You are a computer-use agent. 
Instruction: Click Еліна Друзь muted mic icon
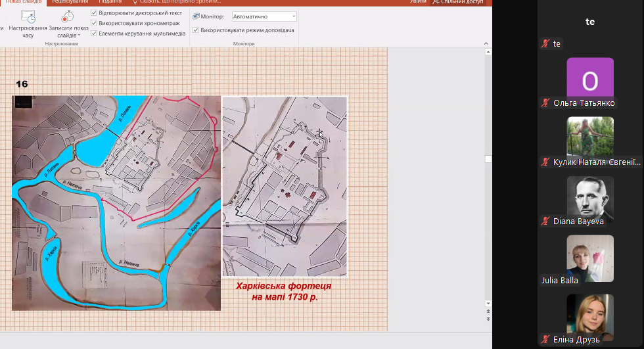tap(545, 339)
